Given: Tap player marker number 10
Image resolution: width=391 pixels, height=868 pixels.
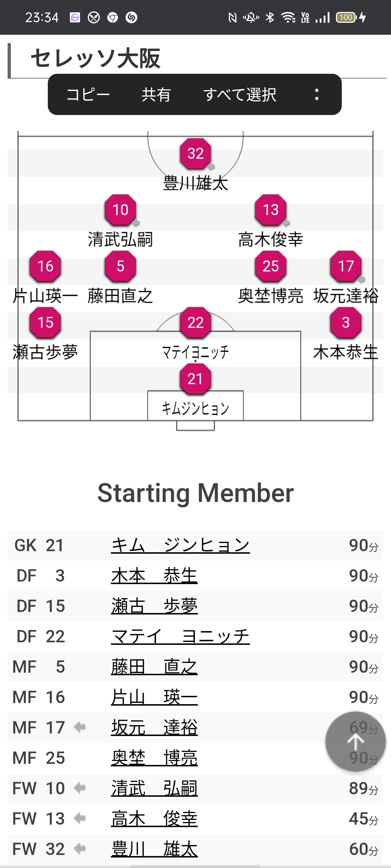Looking at the screenshot, I should tap(121, 210).
